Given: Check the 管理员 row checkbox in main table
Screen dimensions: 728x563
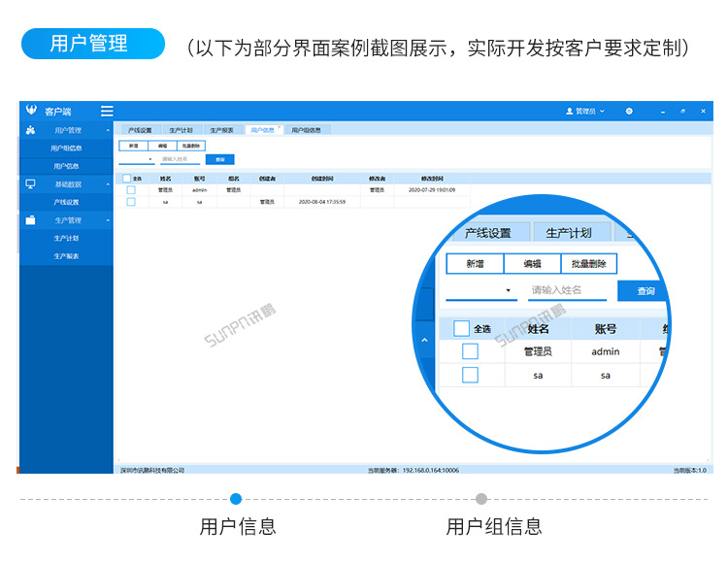Looking at the screenshot, I should 131,190.
